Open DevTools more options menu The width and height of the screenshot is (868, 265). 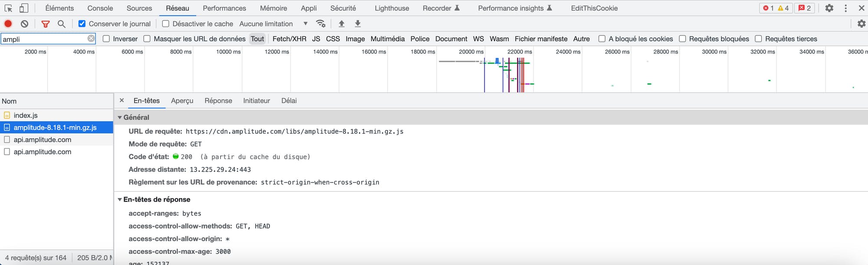click(845, 8)
